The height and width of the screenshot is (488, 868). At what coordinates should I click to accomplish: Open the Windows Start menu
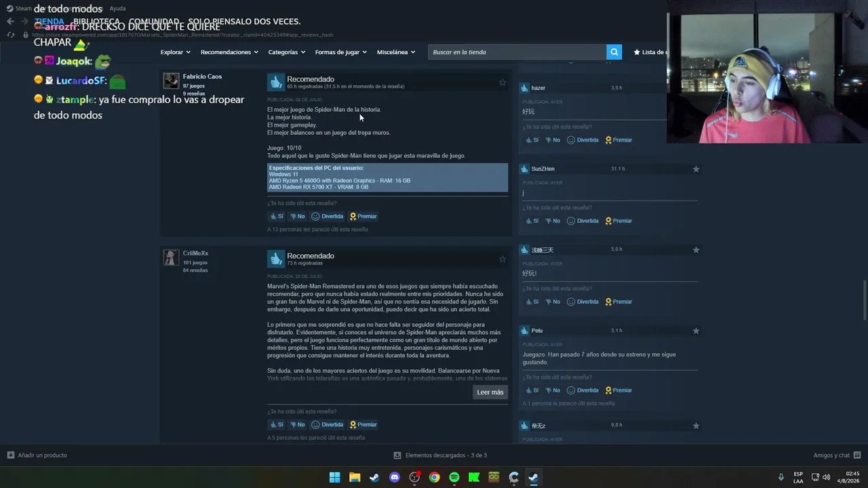click(x=334, y=477)
